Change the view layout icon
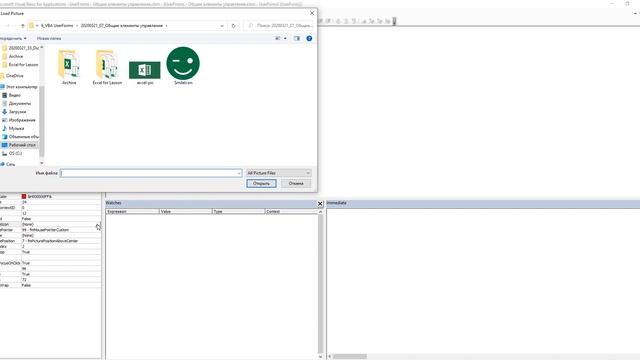The width and height of the screenshot is (640, 360). tap(278, 38)
